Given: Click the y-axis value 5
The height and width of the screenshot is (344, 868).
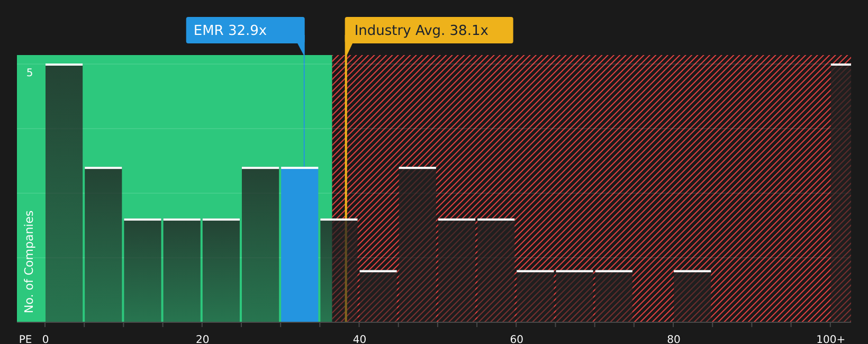Looking at the screenshot, I should tap(30, 73).
